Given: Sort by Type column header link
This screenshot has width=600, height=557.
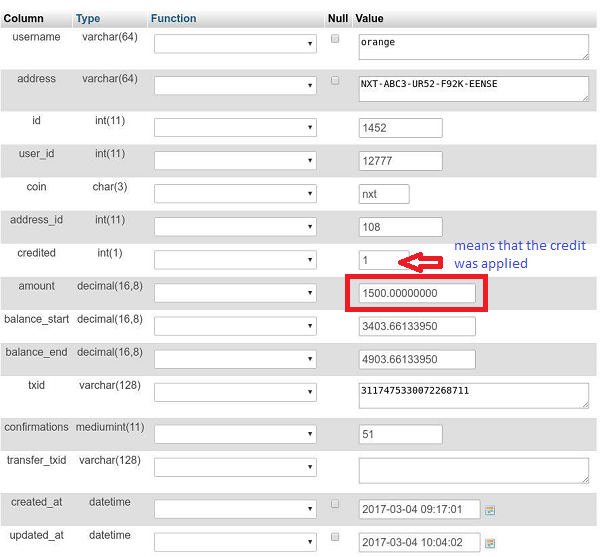Looking at the screenshot, I should tap(88, 19).
